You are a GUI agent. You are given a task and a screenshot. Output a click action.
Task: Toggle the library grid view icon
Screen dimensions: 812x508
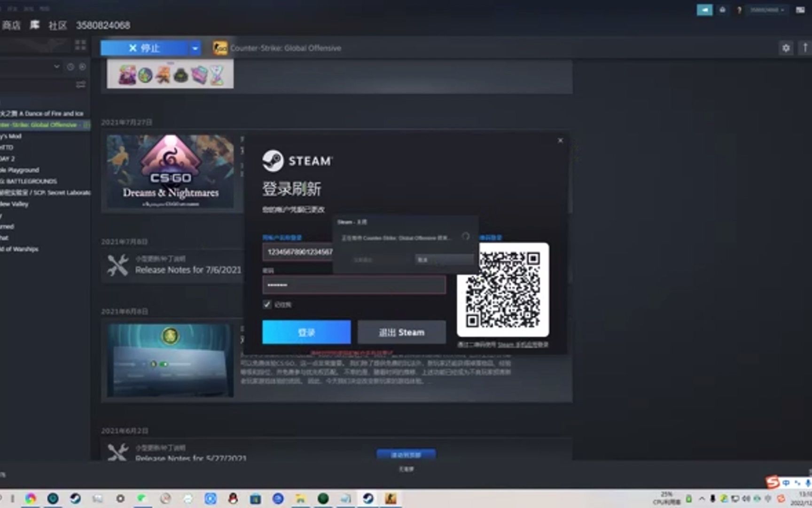(x=80, y=45)
